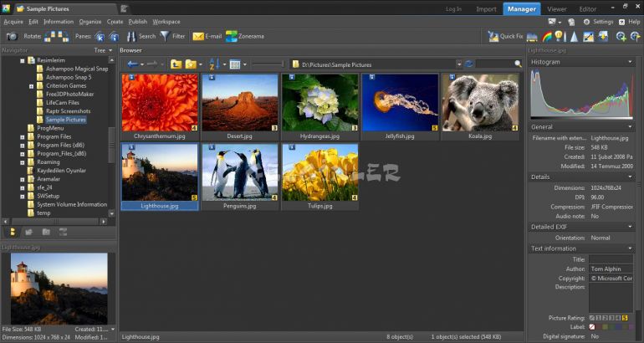Select the Tulips.jpg thumbnail
Viewport: 644px width, 343px height.
(320, 177)
